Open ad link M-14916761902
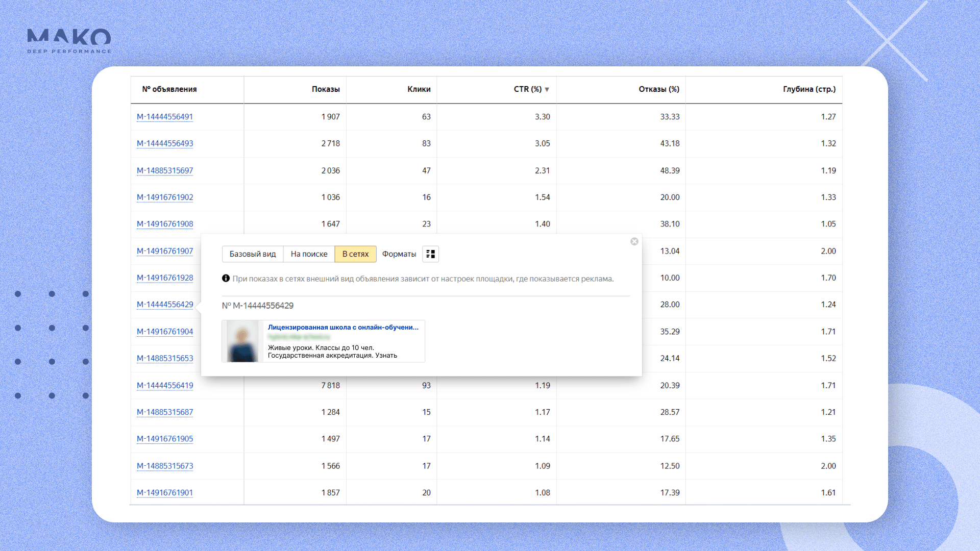The image size is (980, 551). point(165,197)
